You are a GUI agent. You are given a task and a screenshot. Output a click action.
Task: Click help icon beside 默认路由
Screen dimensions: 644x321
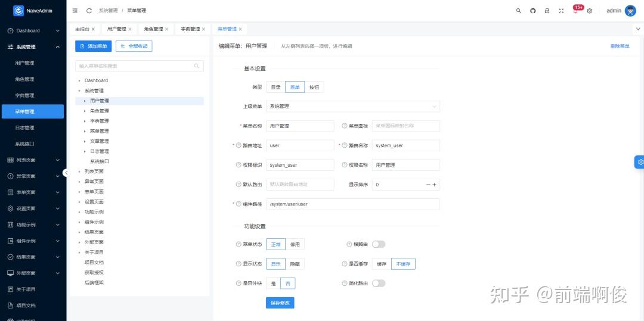pyautogui.click(x=239, y=185)
